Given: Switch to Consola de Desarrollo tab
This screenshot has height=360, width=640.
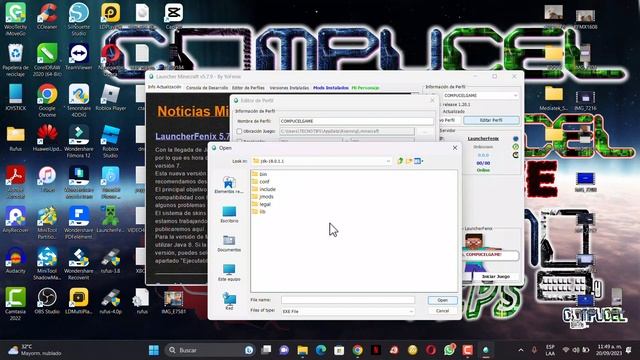Looking at the screenshot, I should 207,88.
